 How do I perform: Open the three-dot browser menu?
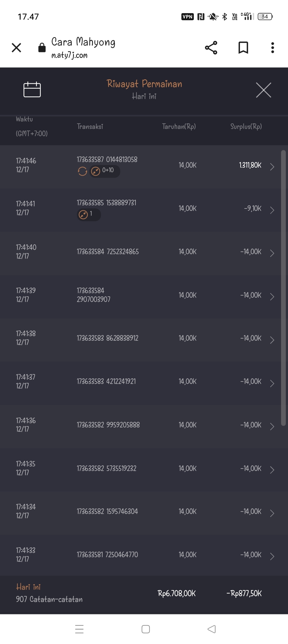[x=272, y=48]
